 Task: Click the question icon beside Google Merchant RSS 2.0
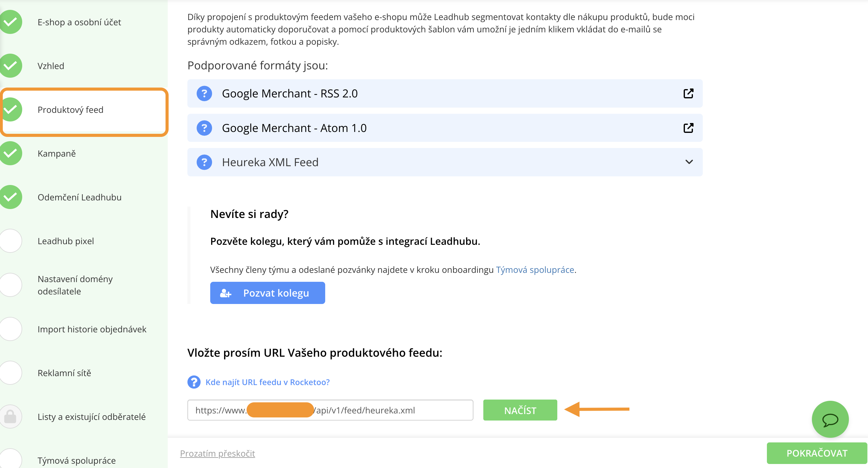pyautogui.click(x=204, y=93)
